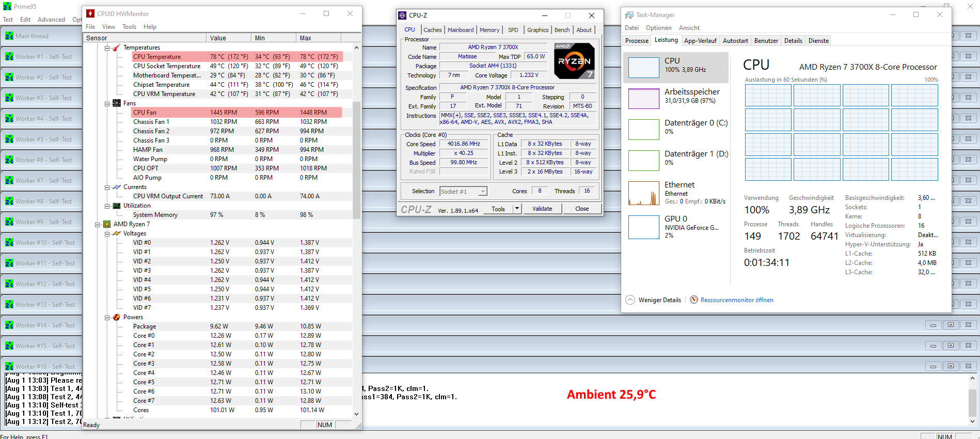The height and width of the screenshot is (439, 980).
Task: Click the Ressourcenmonitor icon in Task-Manager
Action: 694,300
